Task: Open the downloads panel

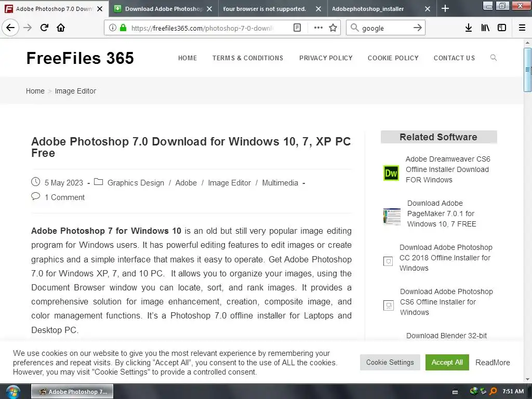Action: (x=469, y=28)
